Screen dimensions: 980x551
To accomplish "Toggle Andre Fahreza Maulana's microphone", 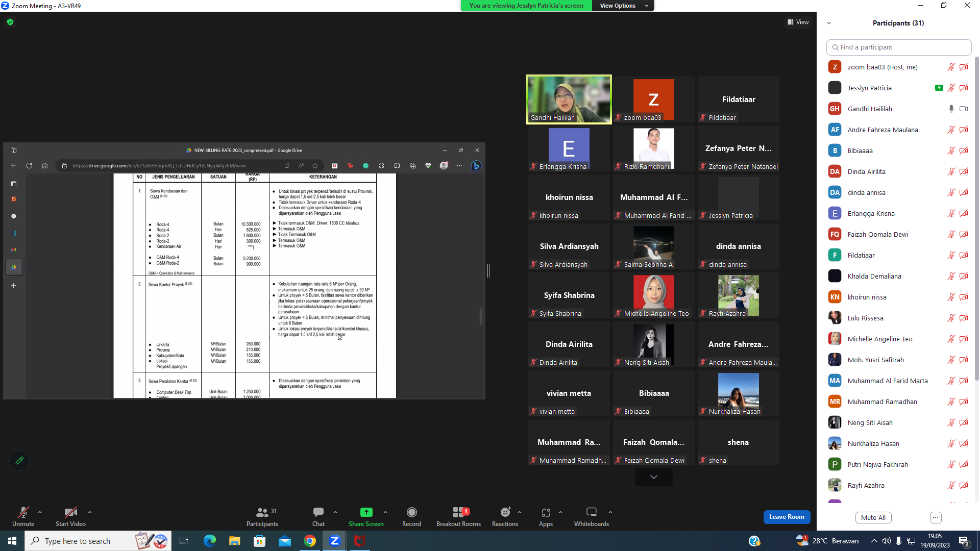I will (x=951, y=130).
